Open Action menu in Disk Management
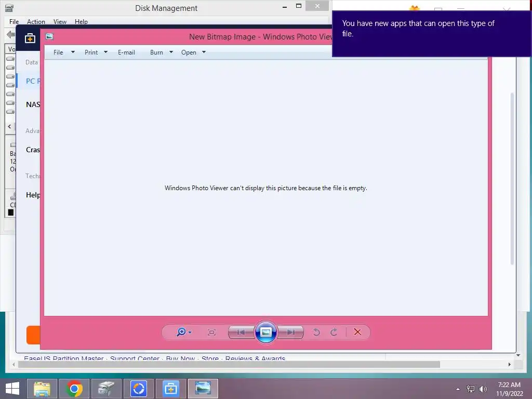The image size is (532, 399). click(36, 21)
